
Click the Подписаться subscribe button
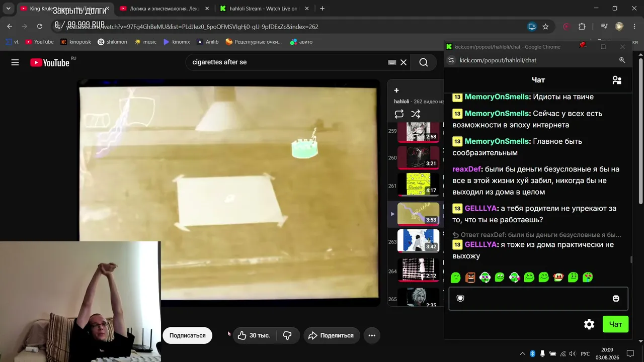coord(187,335)
